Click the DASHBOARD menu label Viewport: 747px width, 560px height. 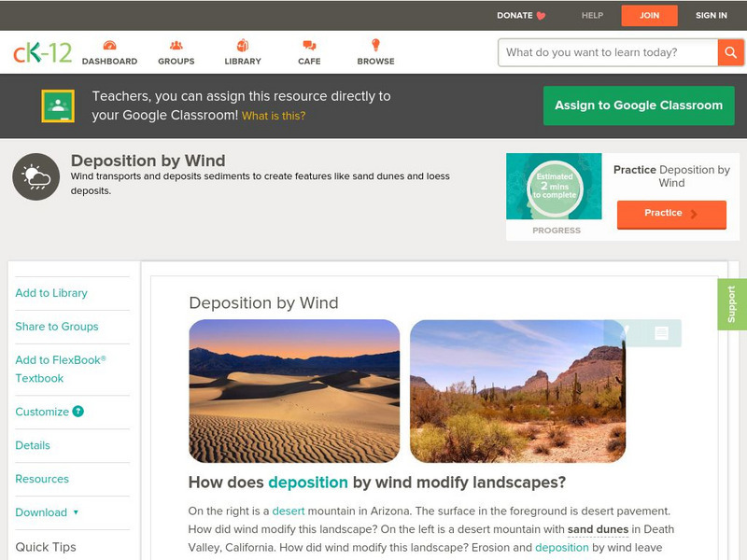click(109, 62)
